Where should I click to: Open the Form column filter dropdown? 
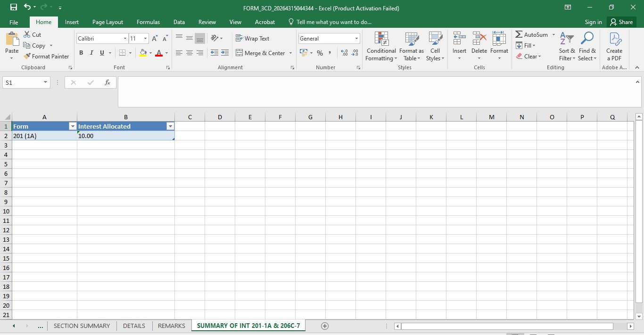tap(73, 126)
